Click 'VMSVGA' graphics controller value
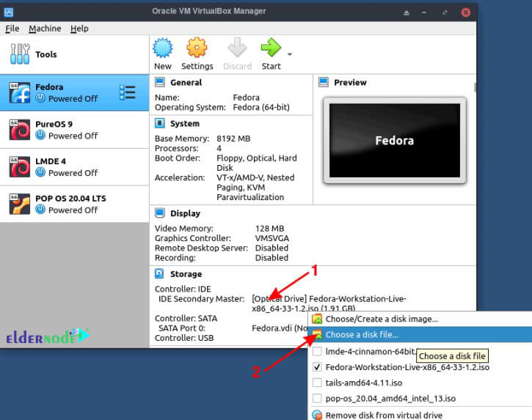This screenshot has height=420, width=532. click(272, 238)
